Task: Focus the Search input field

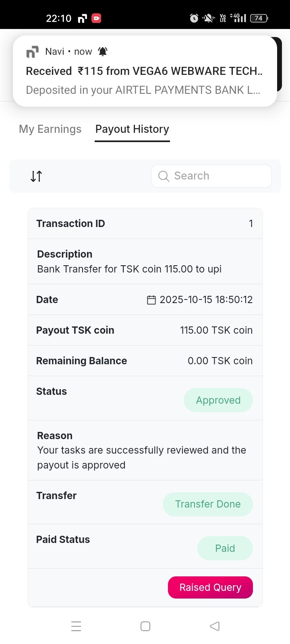Action: pos(217,176)
